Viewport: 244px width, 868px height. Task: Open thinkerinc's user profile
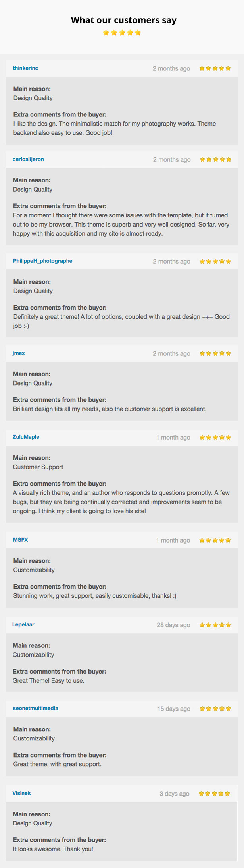click(25, 68)
